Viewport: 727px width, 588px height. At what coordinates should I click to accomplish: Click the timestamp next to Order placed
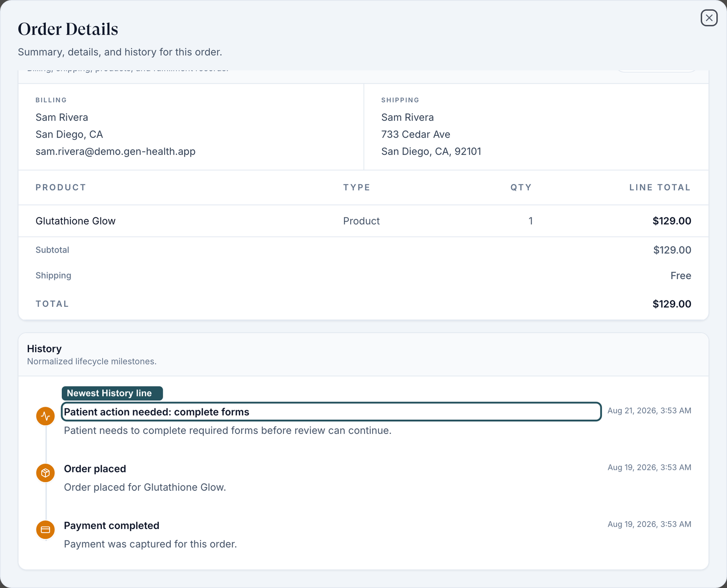tap(649, 467)
